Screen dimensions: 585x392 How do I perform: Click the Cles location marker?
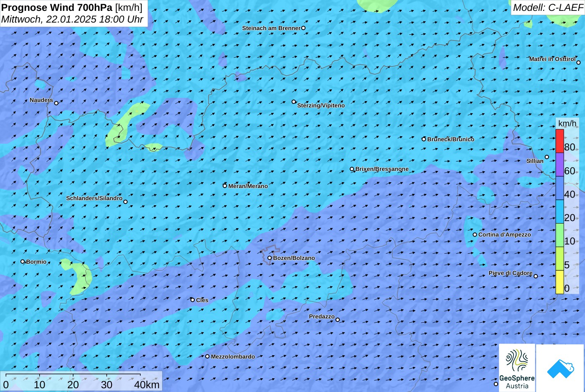click(x=193, y=300)
